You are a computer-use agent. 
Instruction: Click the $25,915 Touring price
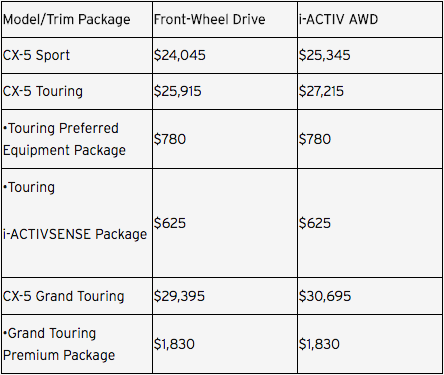pos(225,91)
